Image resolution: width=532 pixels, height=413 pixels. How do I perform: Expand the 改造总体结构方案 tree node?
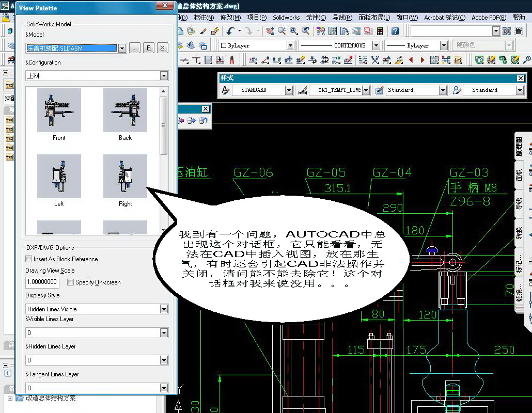[x=10, y=398]
